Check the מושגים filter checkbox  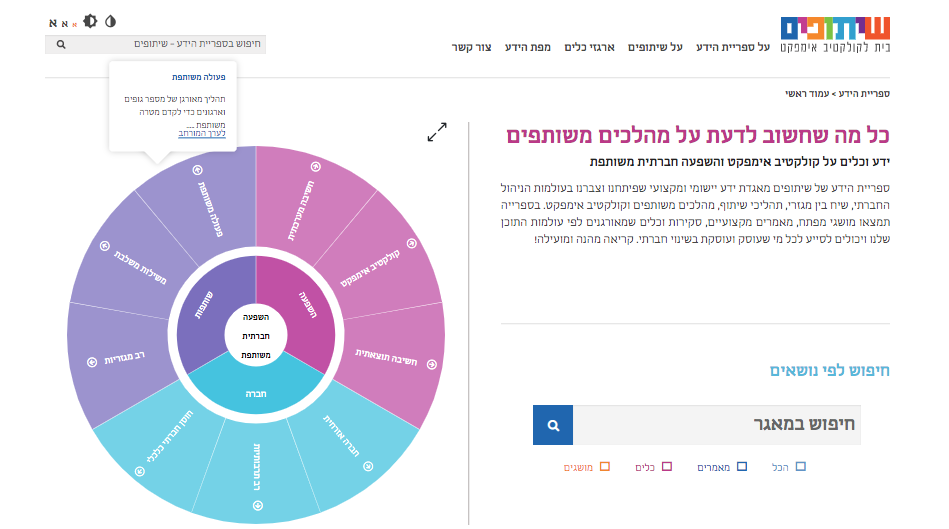coord(605,466)
